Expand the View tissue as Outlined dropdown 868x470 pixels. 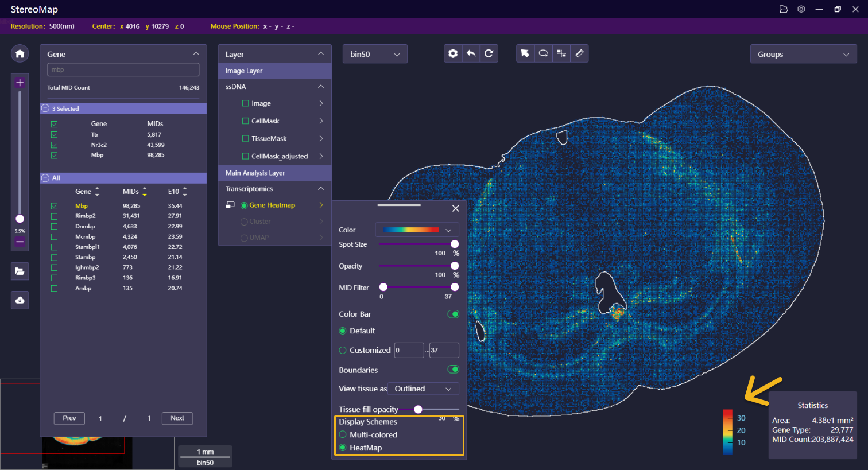423,389
